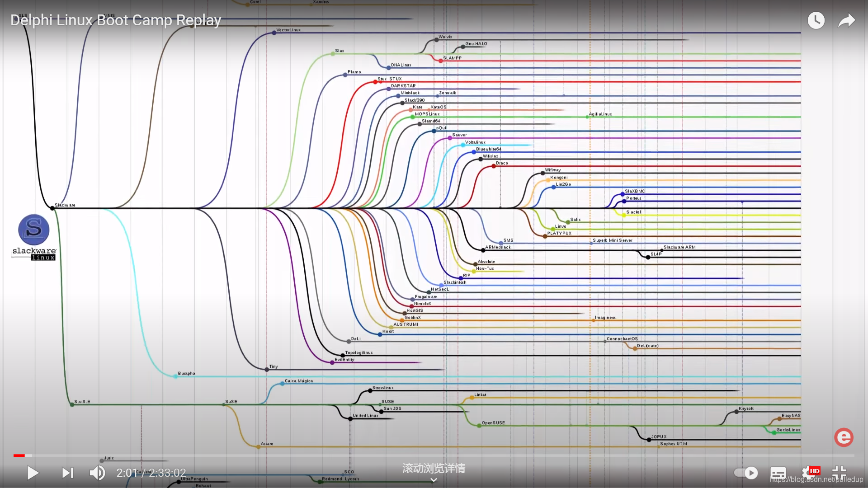Open the share arrow menu
868x488 pixels.
click(x=846, y=20)
